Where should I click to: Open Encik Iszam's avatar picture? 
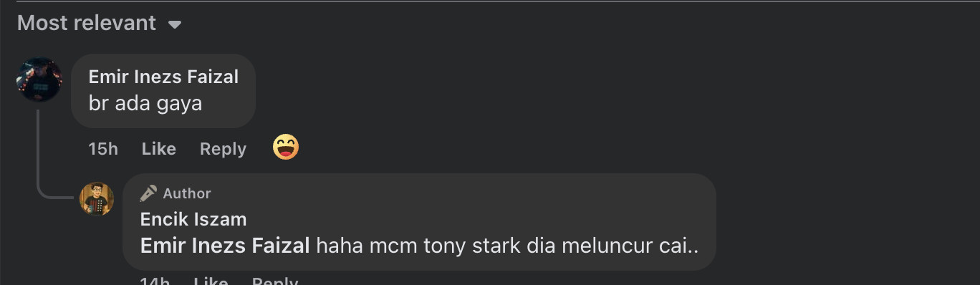pyautogui.click(x=97, y=198)
